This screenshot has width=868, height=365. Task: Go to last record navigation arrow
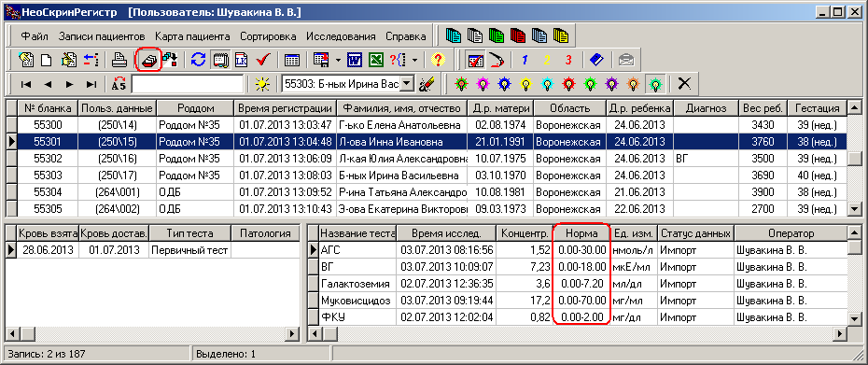[x=91, y=84]
